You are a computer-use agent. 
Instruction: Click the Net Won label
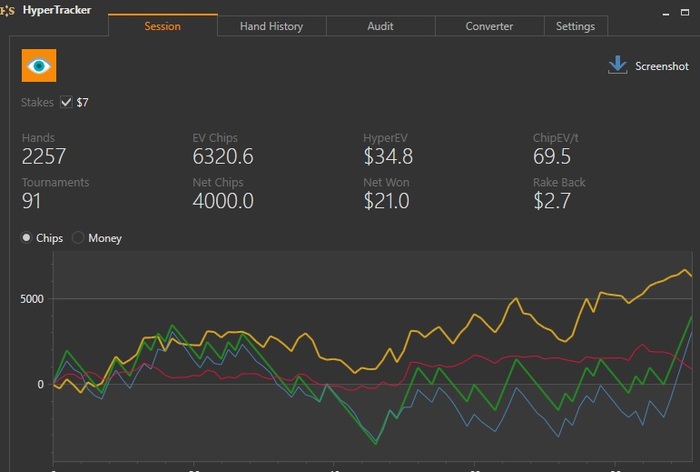point(386,182)
